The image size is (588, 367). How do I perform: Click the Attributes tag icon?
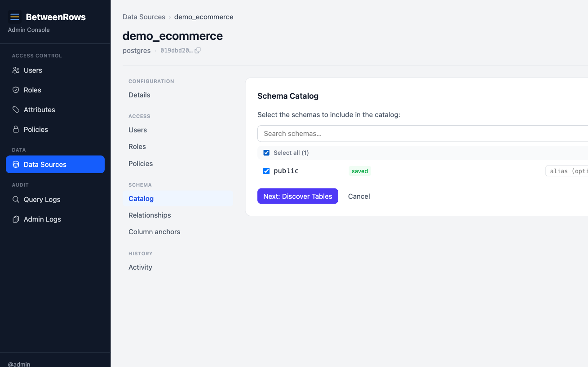click(16, 110)
